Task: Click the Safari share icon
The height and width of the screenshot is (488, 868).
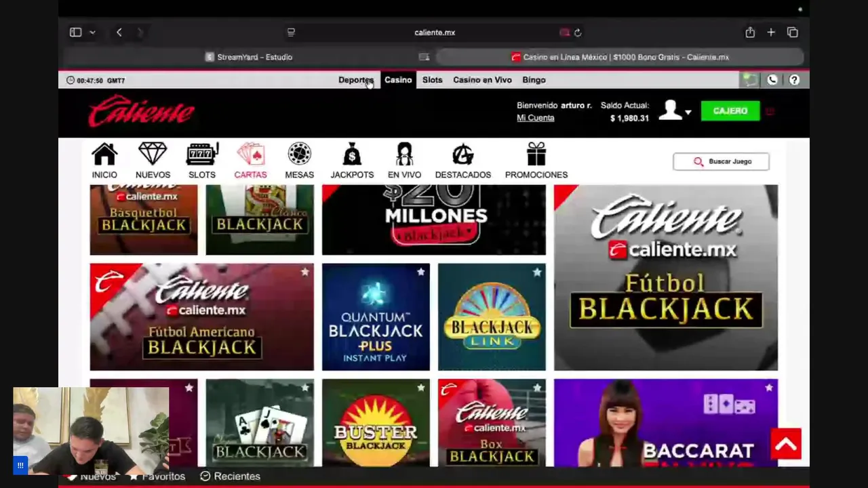Action: [x=750, y=33]
